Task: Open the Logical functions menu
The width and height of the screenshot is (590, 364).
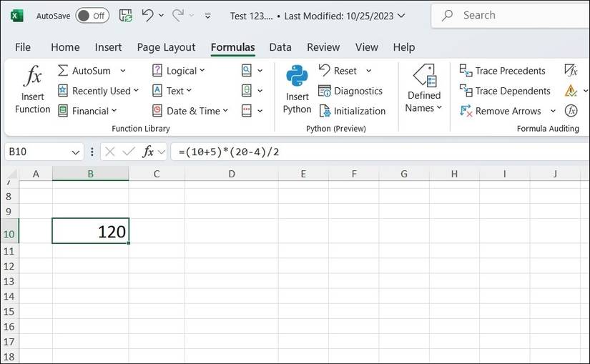Action: pos(179,70)
